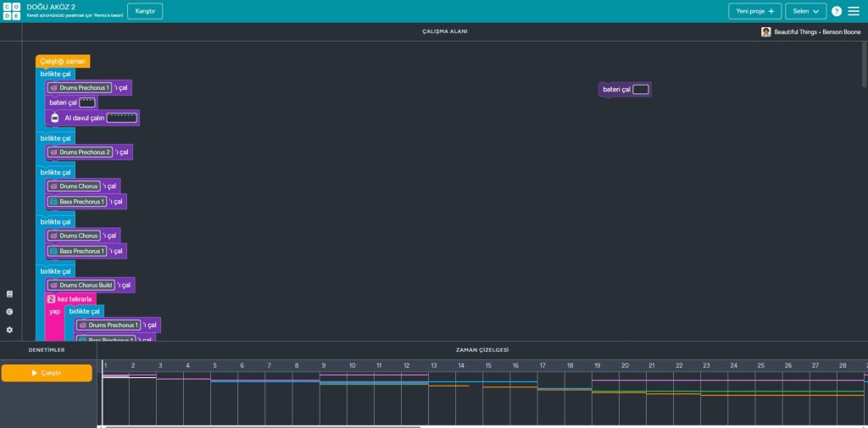Image resolution: width=868 pixels, height=428 pixels.
Task: Jump to measure 9 on the timeline
Action: coord(324,365)
